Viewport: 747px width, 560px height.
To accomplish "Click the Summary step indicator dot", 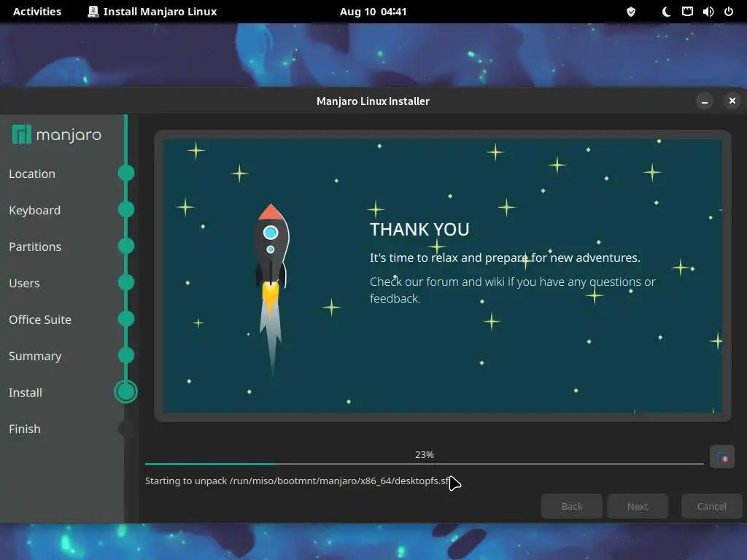I will click(126, 355).
